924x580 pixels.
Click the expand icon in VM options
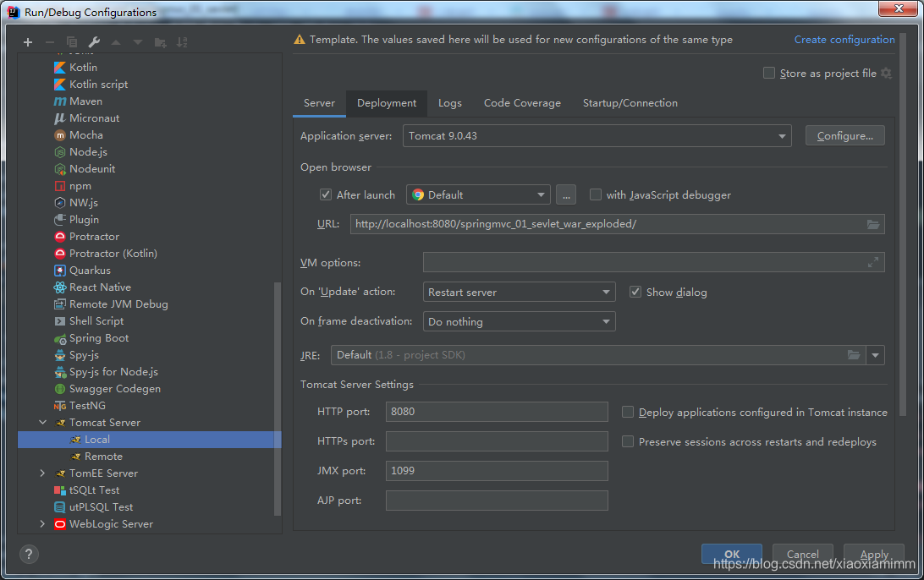[x=872, y=263]
